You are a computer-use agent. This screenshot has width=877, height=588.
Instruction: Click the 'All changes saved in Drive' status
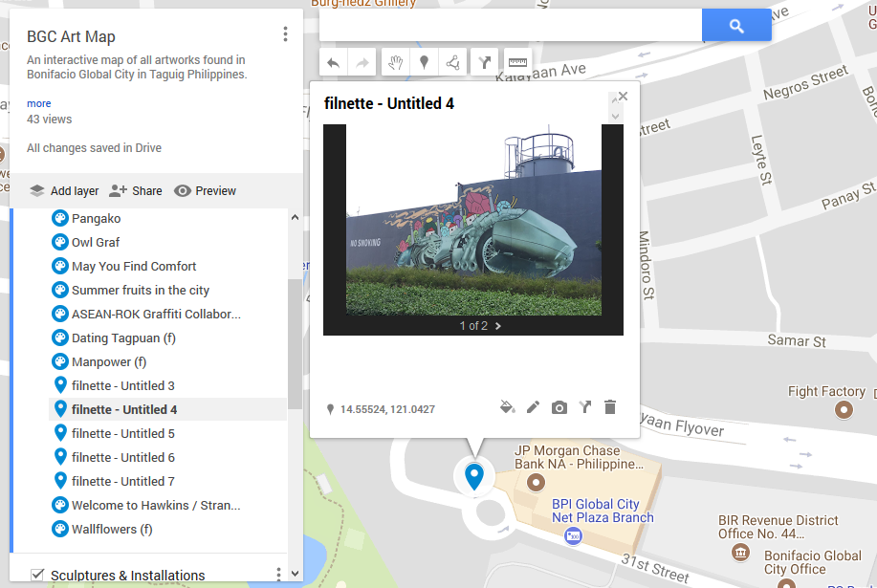(94, 148)
